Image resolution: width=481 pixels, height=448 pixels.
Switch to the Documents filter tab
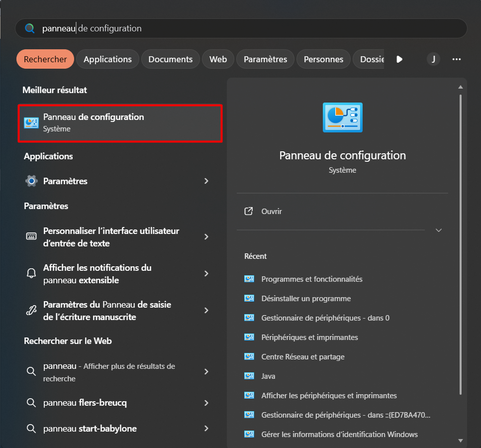tap(170, 59)
